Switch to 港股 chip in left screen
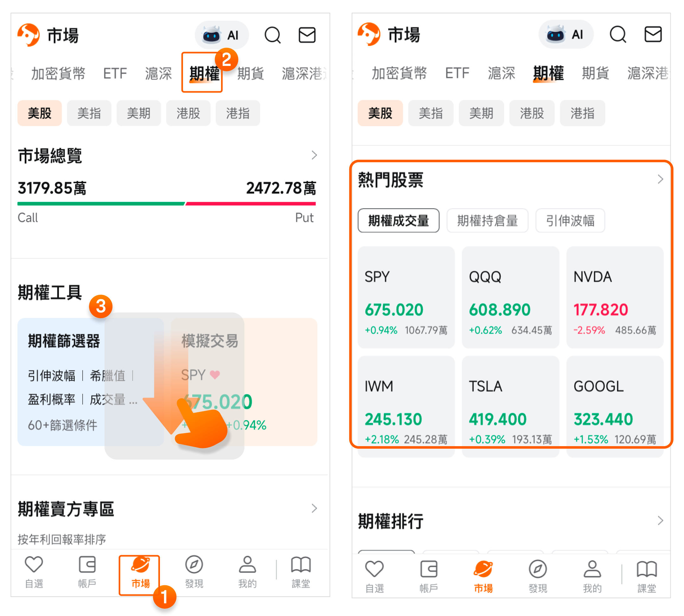684x616 pixels. 188,113
